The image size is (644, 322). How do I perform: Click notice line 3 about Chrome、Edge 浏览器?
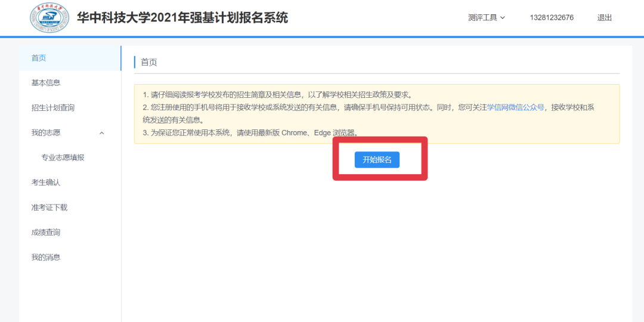tap(253, 133)
